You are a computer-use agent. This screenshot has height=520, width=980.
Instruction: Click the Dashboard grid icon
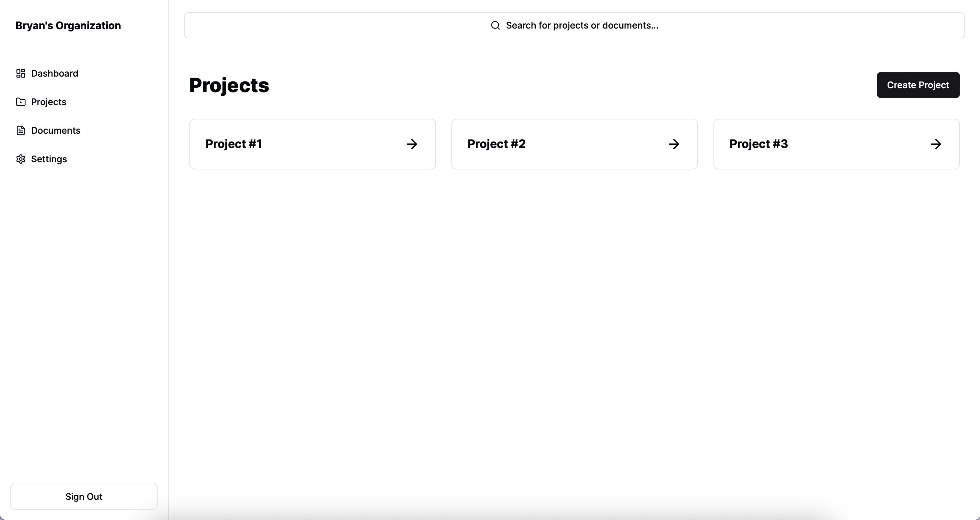[20, 73]
